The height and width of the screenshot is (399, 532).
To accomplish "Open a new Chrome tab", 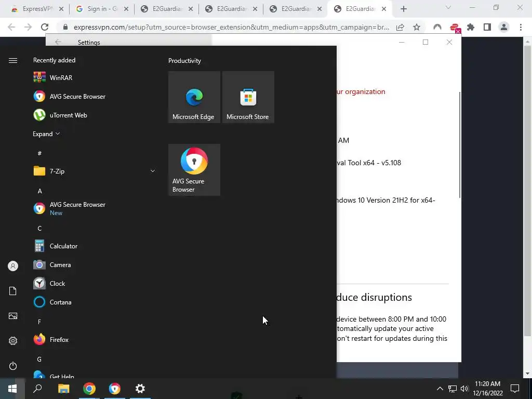I will [403, 9].
